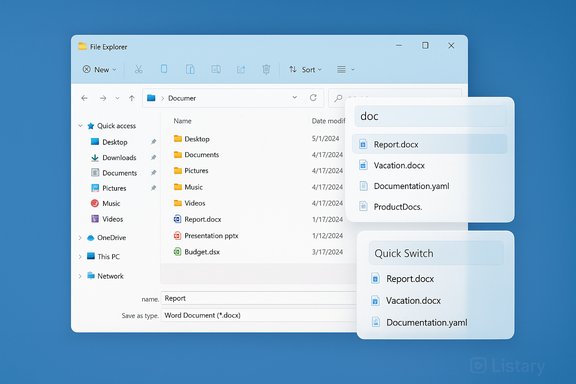Click the 1/12/2024 date of Presentation
Image resolution: width=576 pixels, height=384 pixels.
pos(327,236)
